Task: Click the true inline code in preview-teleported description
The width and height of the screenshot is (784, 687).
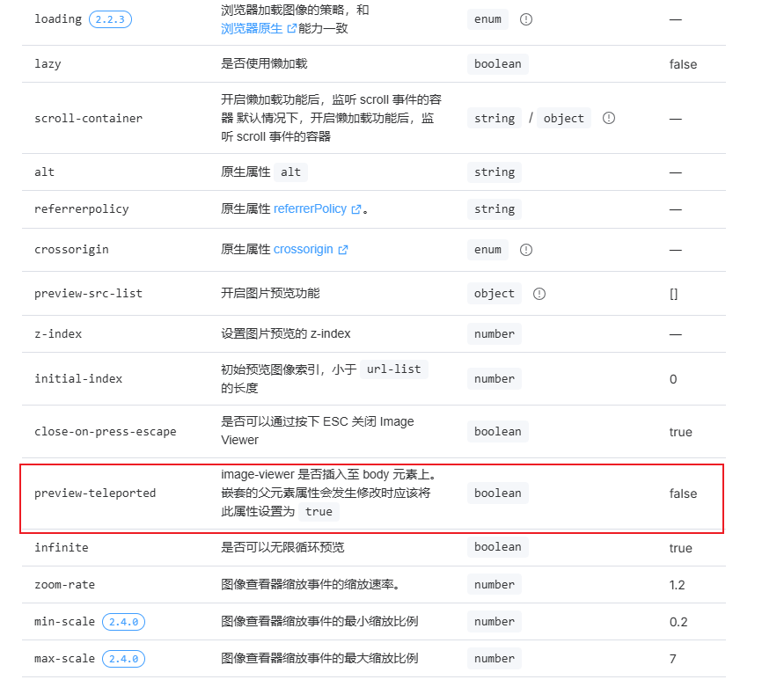Action: [319, 512]
